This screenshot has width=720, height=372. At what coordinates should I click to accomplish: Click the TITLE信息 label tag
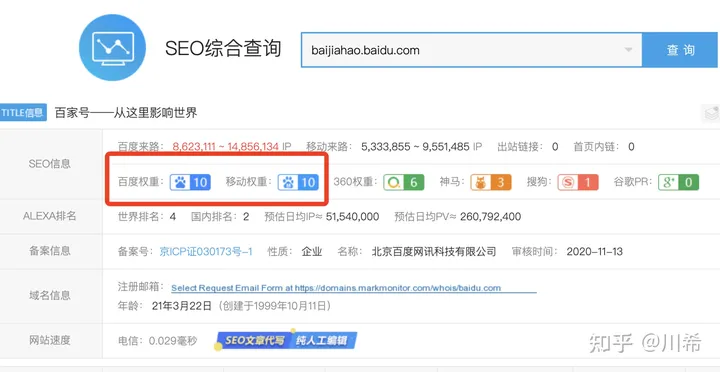[x=23, y=112]
